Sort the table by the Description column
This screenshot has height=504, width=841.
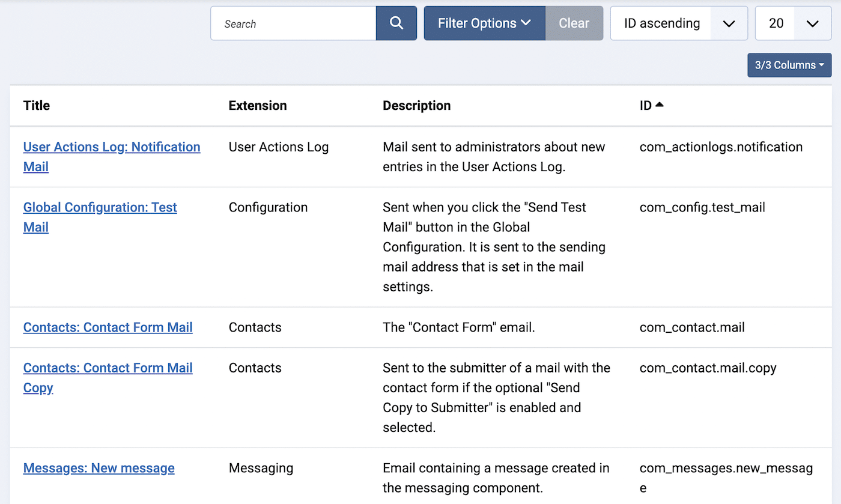[416, 105]
